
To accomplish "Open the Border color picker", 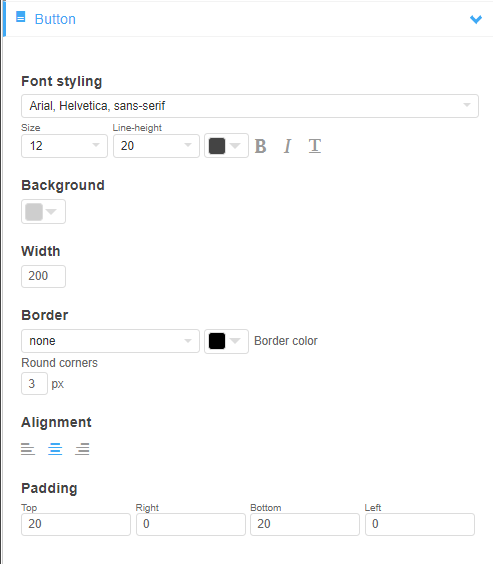I will click(x=226, y=341).
